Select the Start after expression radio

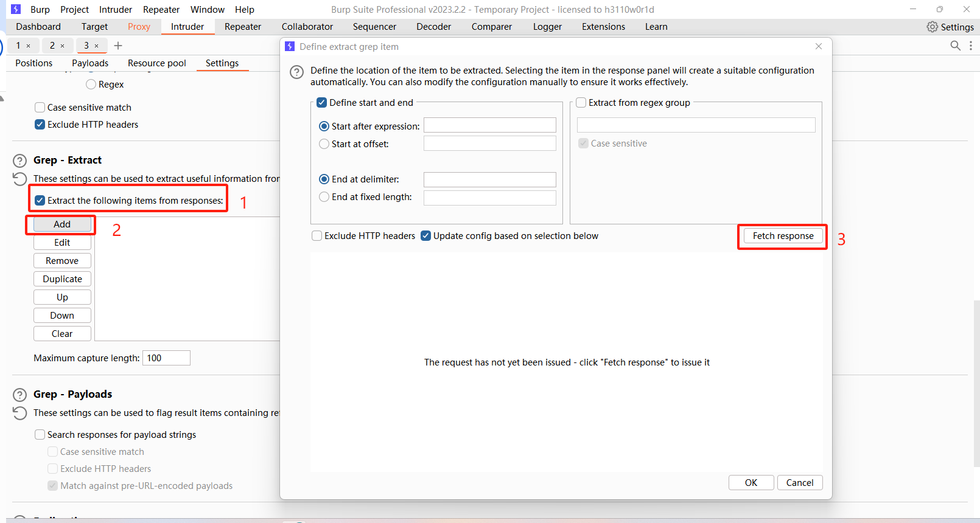pyautogui.click(x=324, y=126)
